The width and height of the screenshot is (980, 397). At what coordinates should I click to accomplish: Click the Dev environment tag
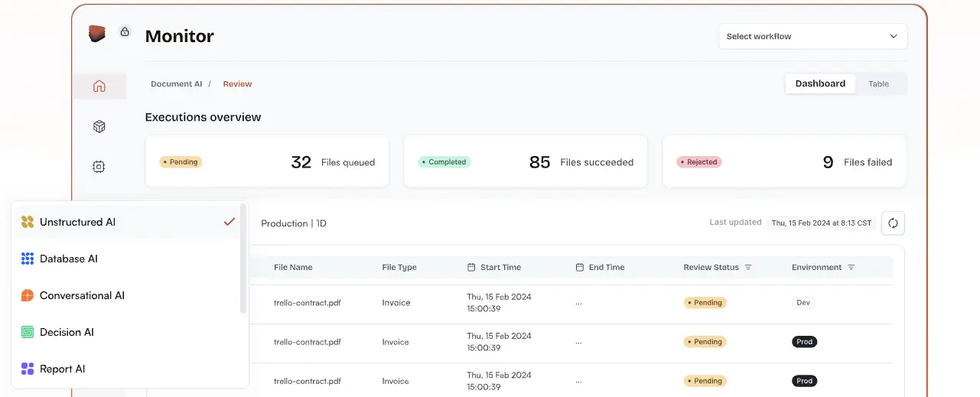803,303
